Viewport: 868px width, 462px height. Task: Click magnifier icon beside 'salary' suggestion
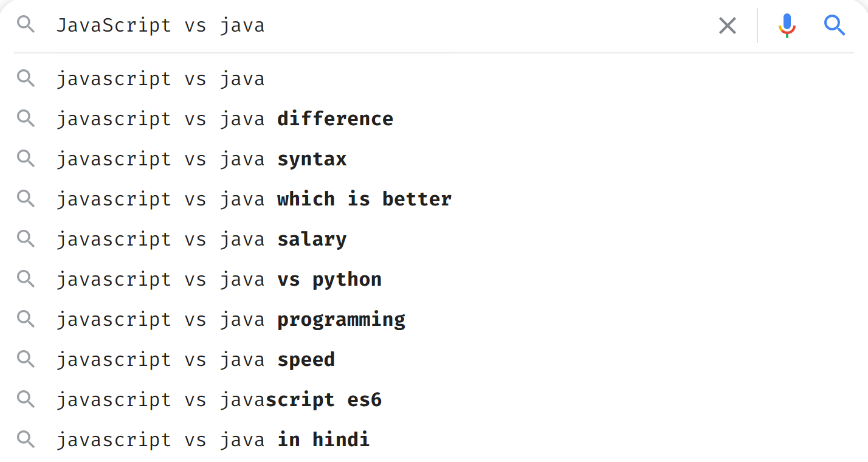click(26, 239)
